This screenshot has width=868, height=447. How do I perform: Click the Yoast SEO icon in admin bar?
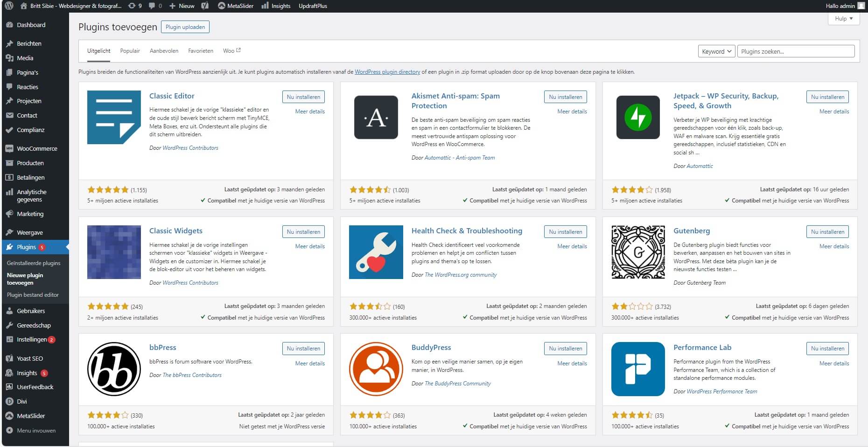(205, 6)
